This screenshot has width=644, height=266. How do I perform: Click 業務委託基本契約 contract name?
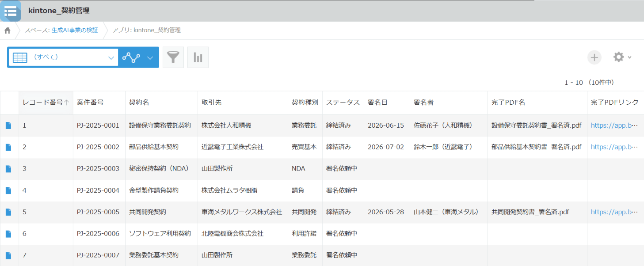(154, 255)
